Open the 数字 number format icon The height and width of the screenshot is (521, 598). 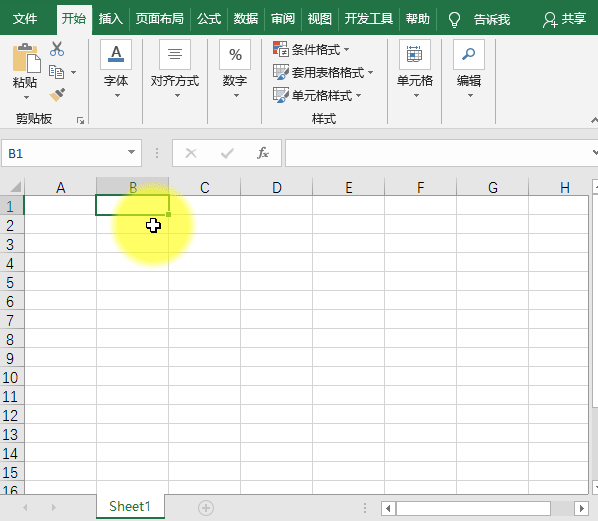coord(235,54)
